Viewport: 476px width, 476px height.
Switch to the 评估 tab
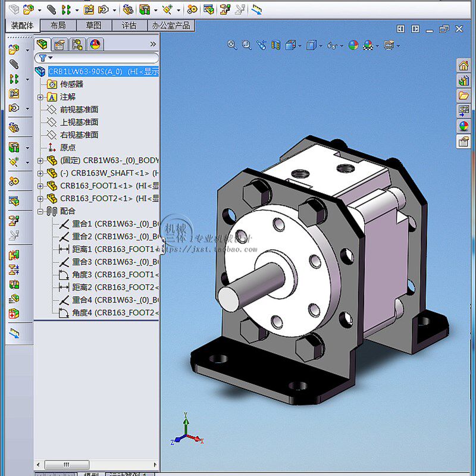[129, 26]
